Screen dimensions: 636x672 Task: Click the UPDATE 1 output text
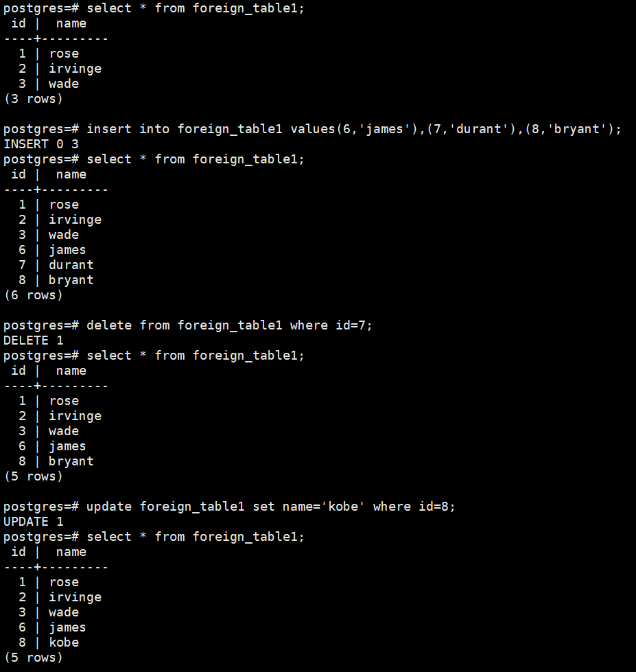pyautogui.click(x=34, y=522)
